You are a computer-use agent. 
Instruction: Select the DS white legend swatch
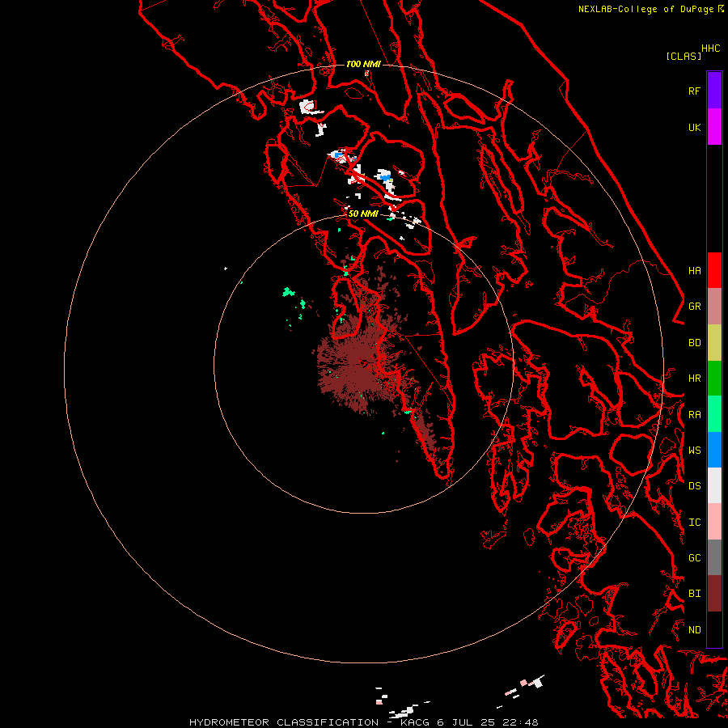[714, 485]
